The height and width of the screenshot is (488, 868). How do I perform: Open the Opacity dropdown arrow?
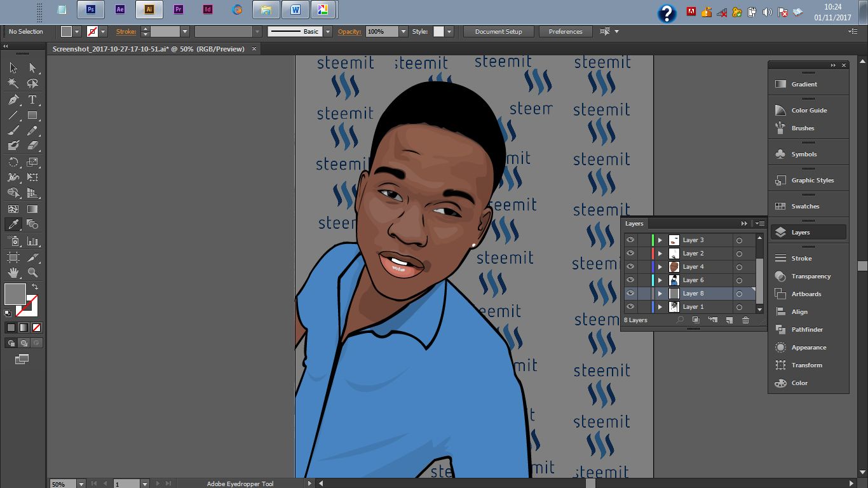pyautogui.click(x=403, y=32)
